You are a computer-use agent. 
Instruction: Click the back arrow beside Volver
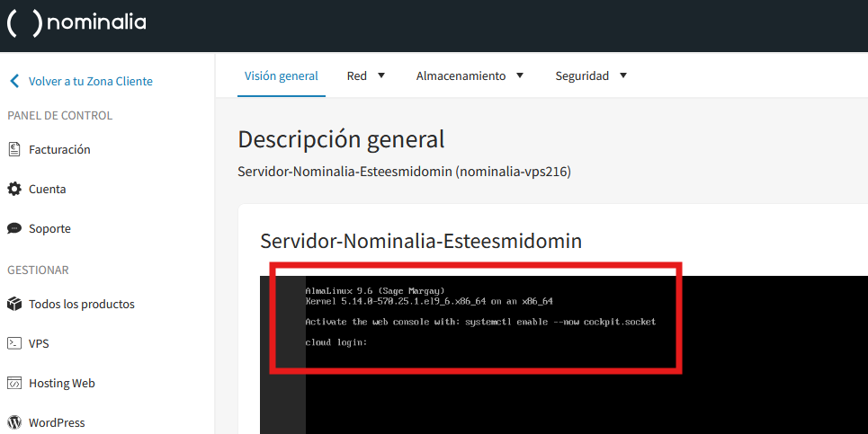(13, 81)
